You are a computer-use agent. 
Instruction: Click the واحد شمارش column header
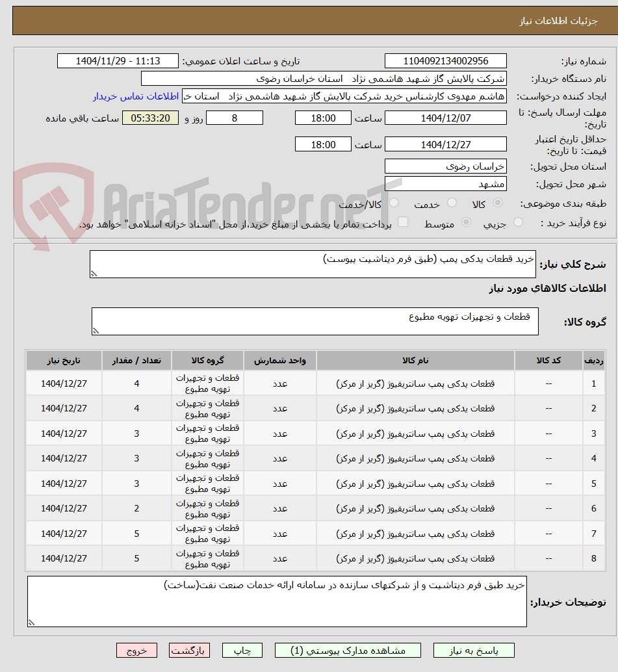pos(280,361)
